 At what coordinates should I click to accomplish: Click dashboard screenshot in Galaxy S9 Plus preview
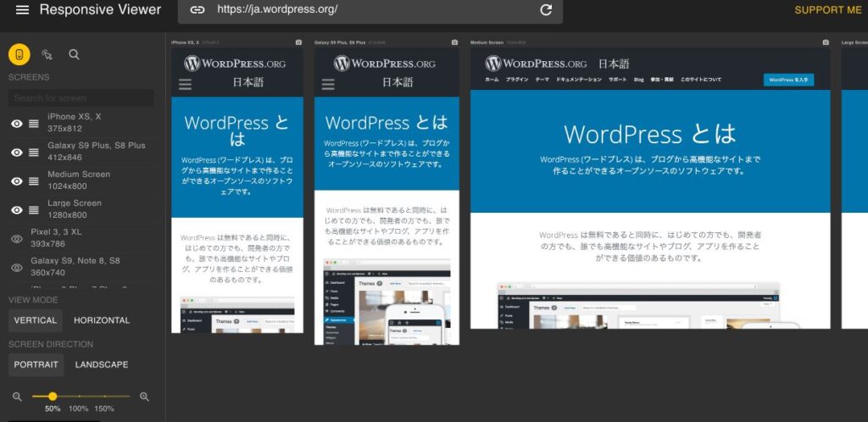(387, 302)
